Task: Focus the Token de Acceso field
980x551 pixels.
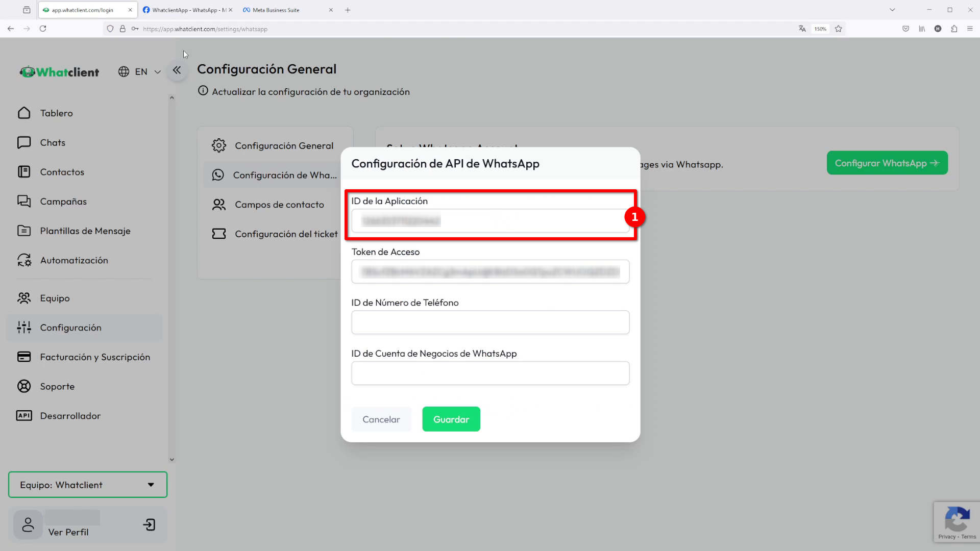Action: (490, 272)
